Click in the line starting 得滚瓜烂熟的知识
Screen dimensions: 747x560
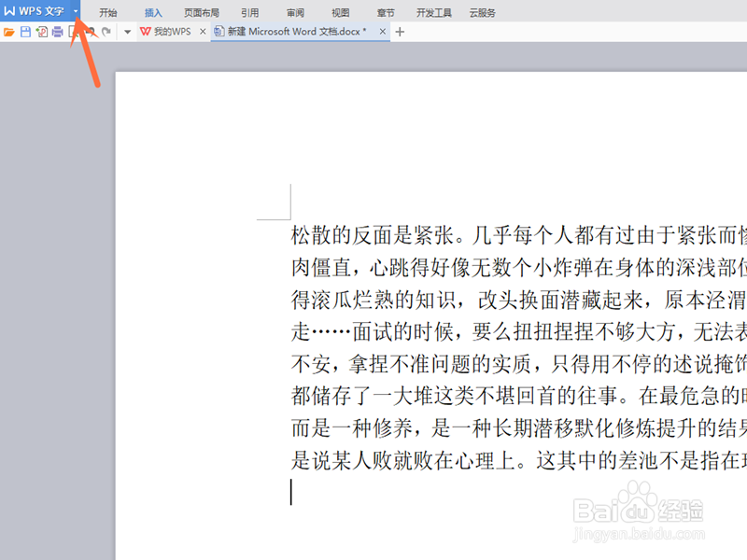point(519,300)
